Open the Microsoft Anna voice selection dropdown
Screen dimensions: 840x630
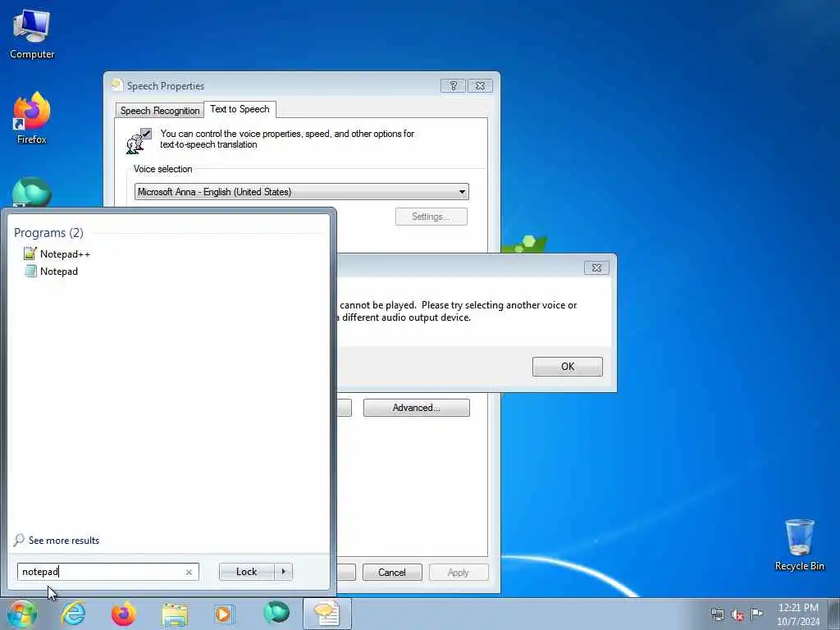coord(302,192)
